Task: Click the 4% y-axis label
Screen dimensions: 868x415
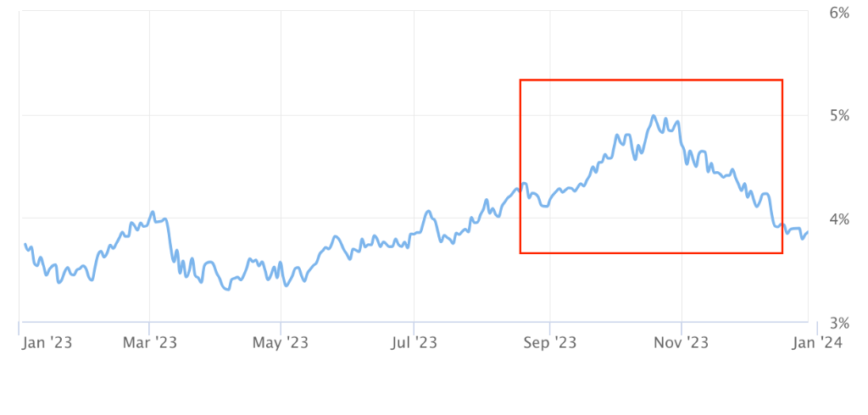Action: tap(839, 219)
